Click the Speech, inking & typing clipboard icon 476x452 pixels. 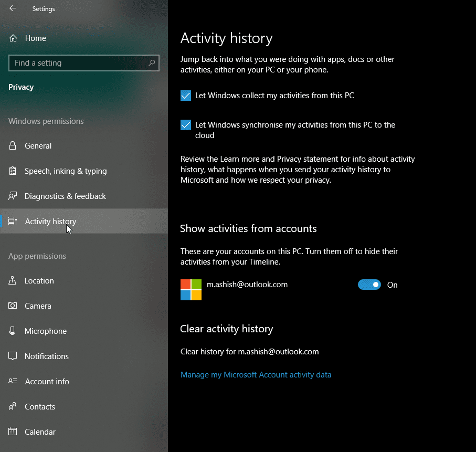[x=13, y=171]
